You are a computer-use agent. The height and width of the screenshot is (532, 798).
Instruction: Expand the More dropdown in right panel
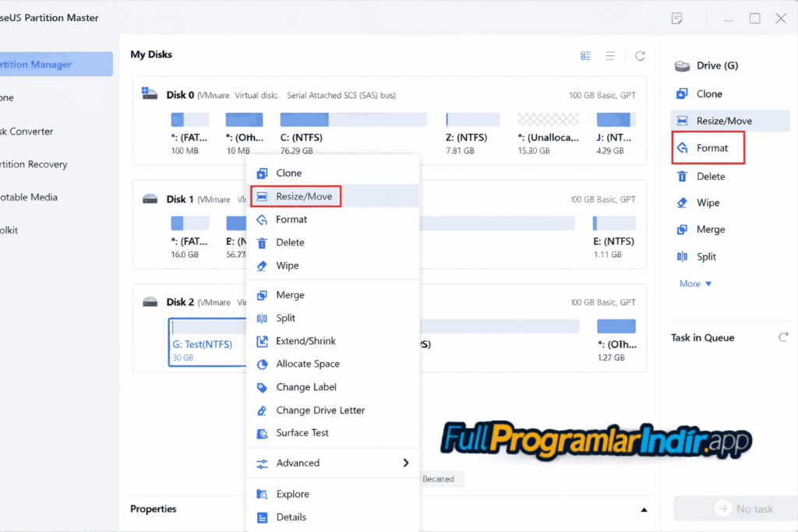click(x=694, y=284)
